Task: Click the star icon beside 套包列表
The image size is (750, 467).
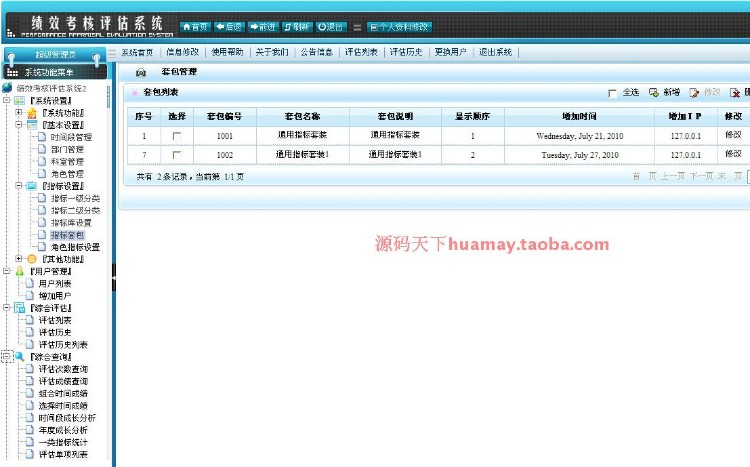Action: click(135, 92)
